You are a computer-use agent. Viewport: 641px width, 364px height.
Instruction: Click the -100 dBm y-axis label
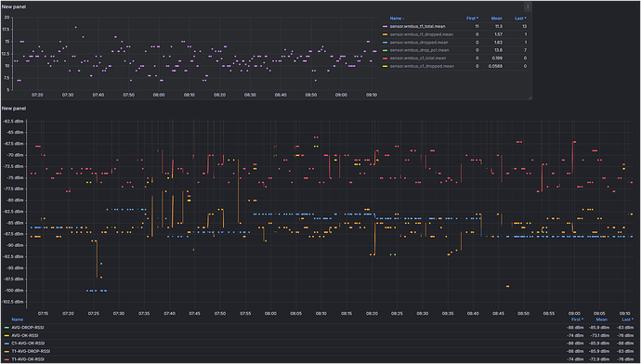coord(14,291)
